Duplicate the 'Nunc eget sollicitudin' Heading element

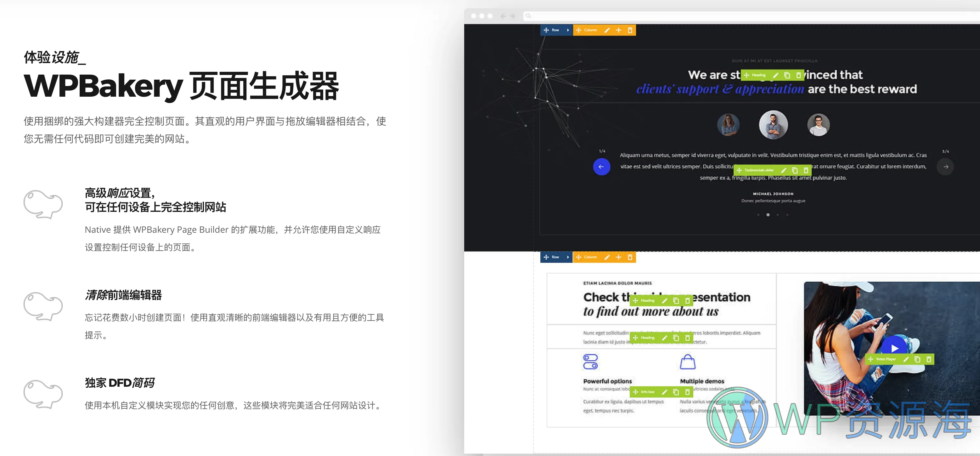pyautogui.click(x=676, y=338)
